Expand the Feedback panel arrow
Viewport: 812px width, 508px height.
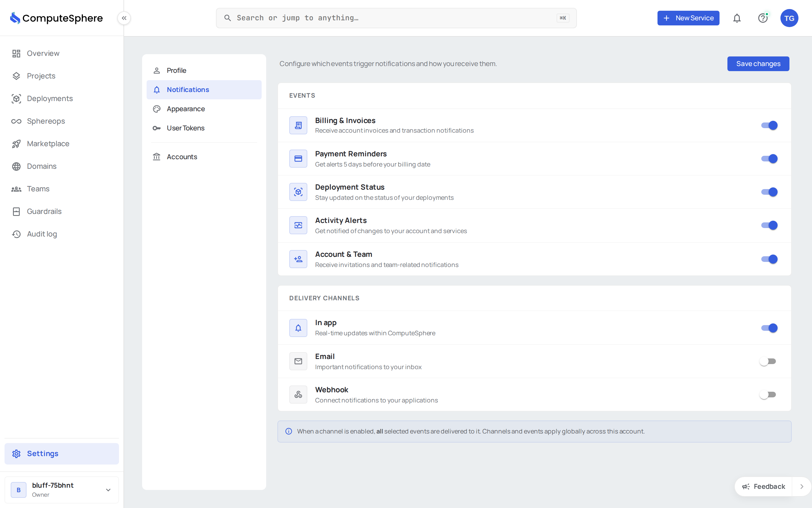coord(802,487)
